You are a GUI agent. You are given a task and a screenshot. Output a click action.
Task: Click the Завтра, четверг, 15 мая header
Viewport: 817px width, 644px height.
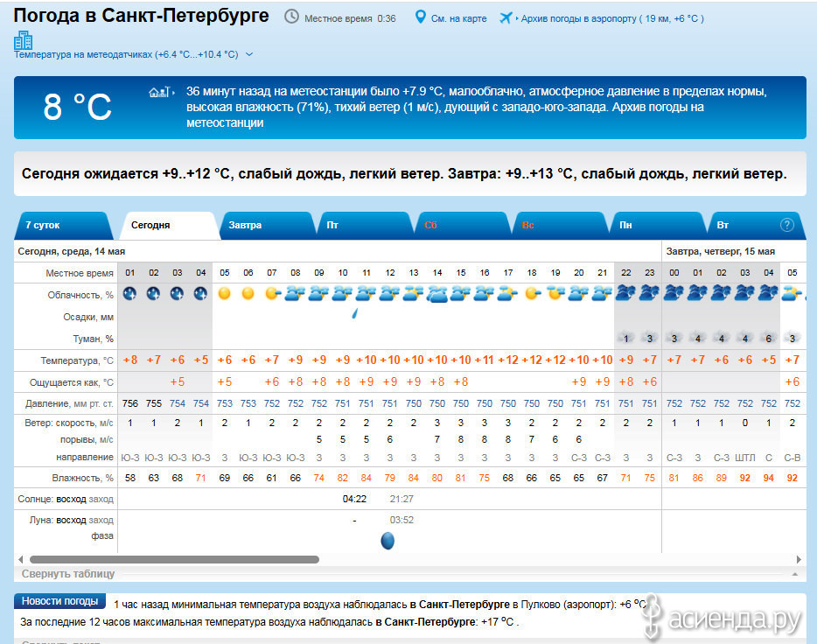[x=720, y=251]
